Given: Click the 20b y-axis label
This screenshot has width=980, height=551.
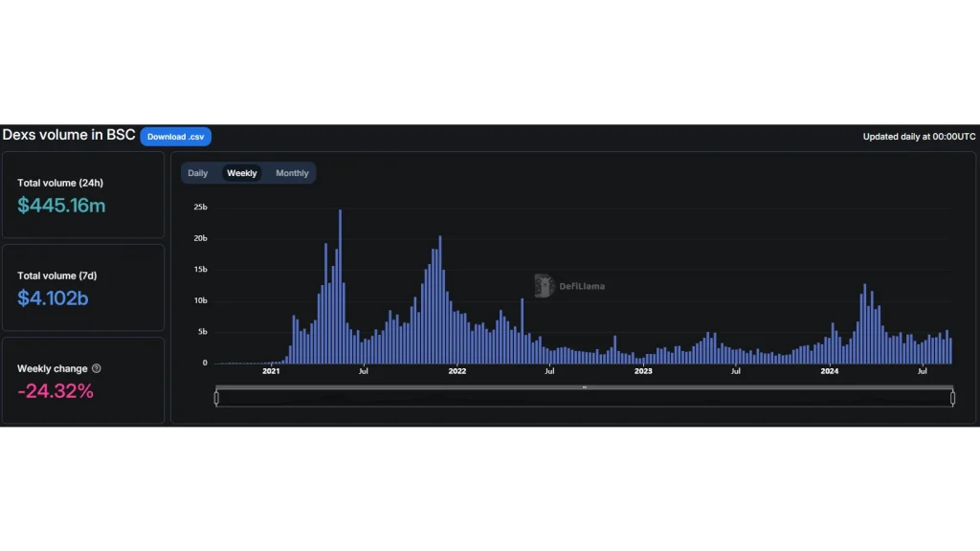Looking at the screenshot, I should point(201,238).
